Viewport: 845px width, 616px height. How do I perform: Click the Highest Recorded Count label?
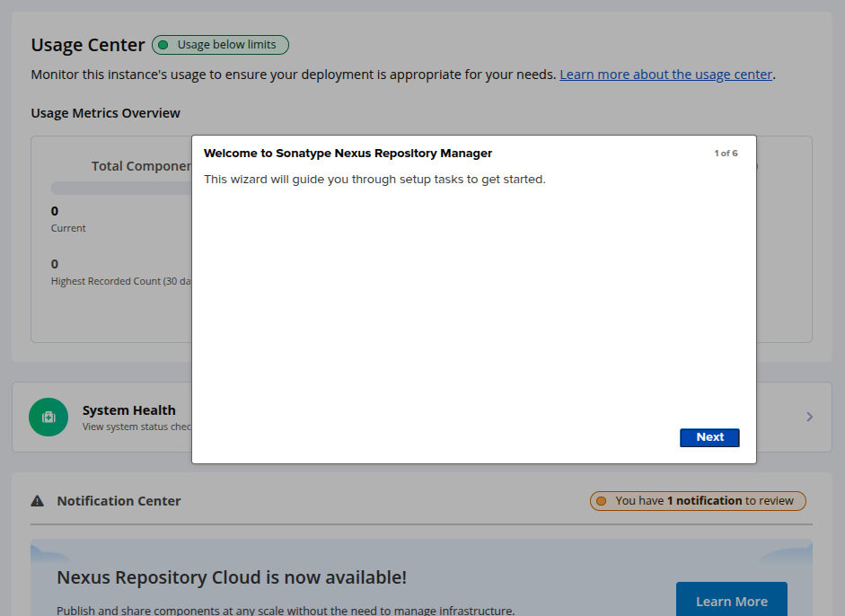tap(121, 281)
